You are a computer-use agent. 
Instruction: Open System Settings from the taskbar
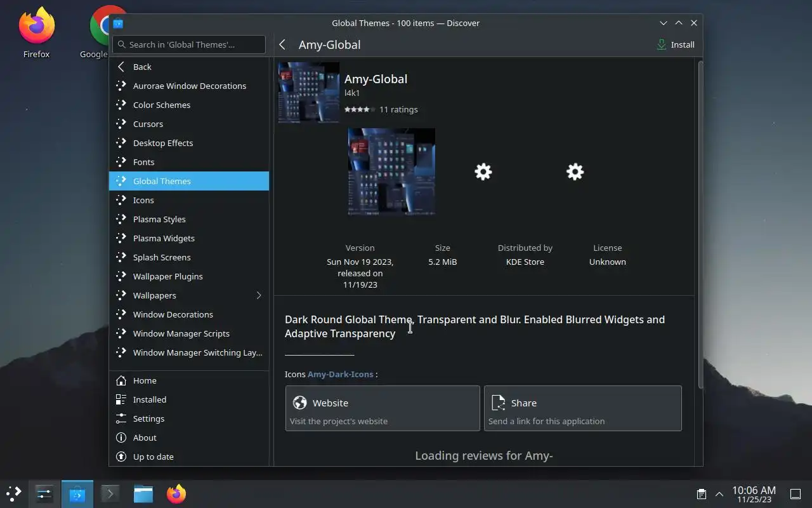point(44,493)
